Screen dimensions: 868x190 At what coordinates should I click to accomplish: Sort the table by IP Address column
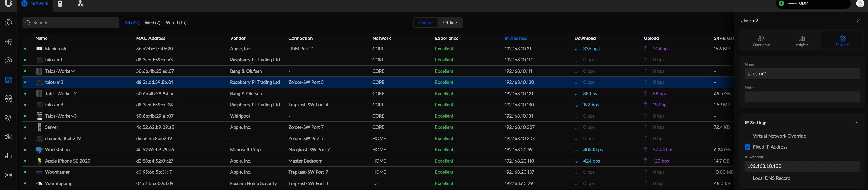coord(516,39)
